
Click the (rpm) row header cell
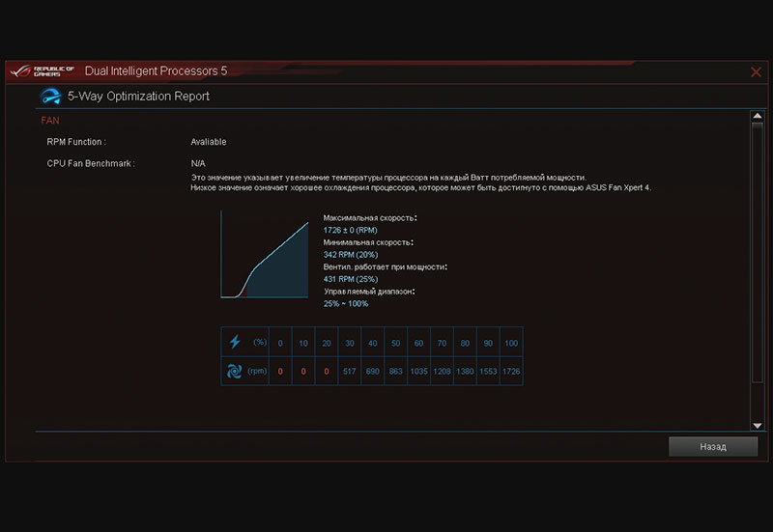coord(245,371)
